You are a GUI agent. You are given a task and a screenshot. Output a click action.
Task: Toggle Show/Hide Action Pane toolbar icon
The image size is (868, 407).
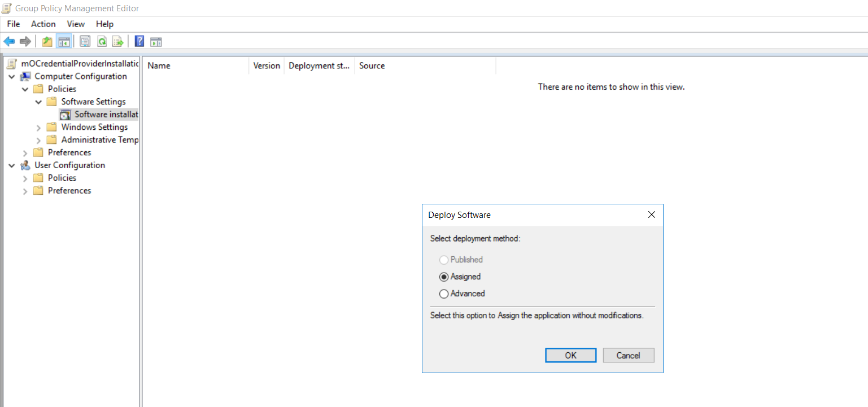(x=156, y=41)
